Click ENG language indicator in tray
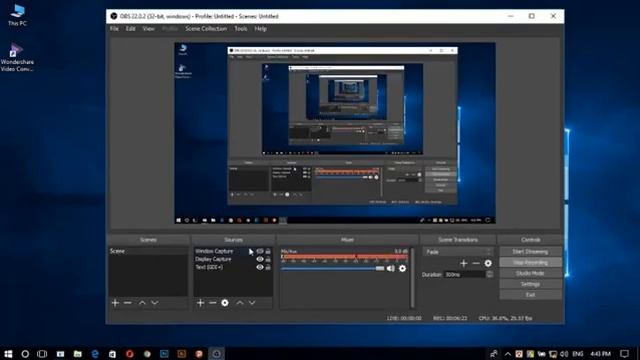Screen dimensions: 640x360 coord(578,354)
